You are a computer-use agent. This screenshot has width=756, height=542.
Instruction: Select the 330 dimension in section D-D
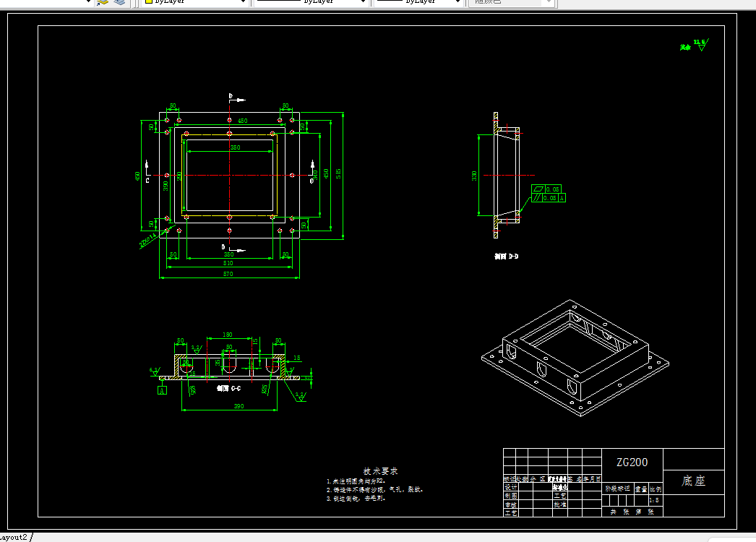(474, 176)
